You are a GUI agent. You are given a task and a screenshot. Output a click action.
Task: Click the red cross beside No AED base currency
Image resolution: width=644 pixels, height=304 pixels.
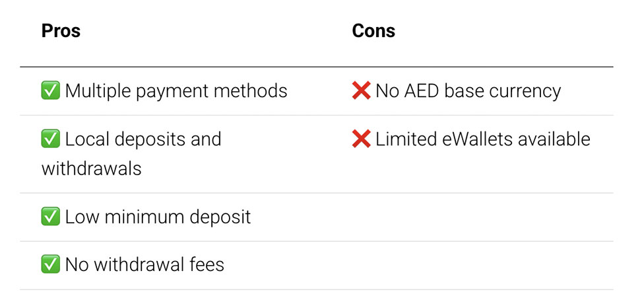click(x=361, y=91)
